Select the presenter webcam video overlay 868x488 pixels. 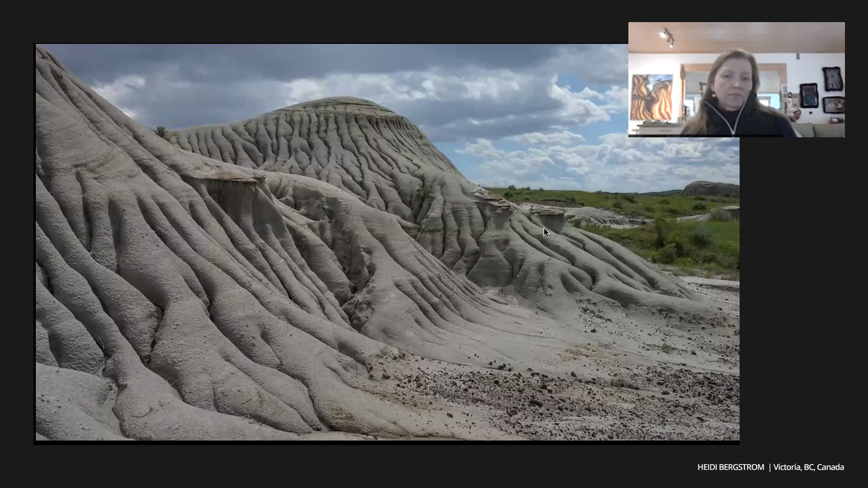click(736, 80)
